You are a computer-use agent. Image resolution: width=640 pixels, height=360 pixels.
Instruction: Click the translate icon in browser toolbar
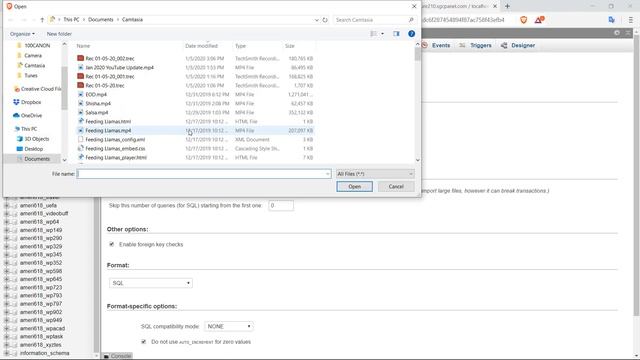click(x=611, y=20)
